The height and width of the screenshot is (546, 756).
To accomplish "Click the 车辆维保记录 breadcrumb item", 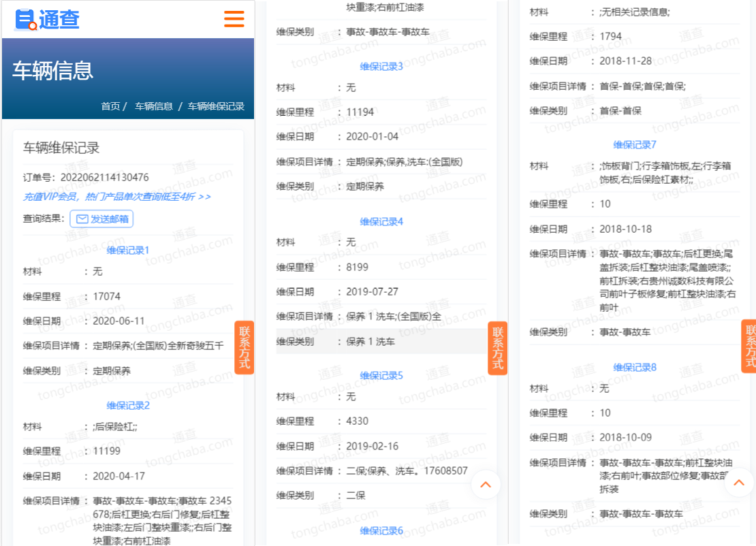I will click(x=216, y=106).
